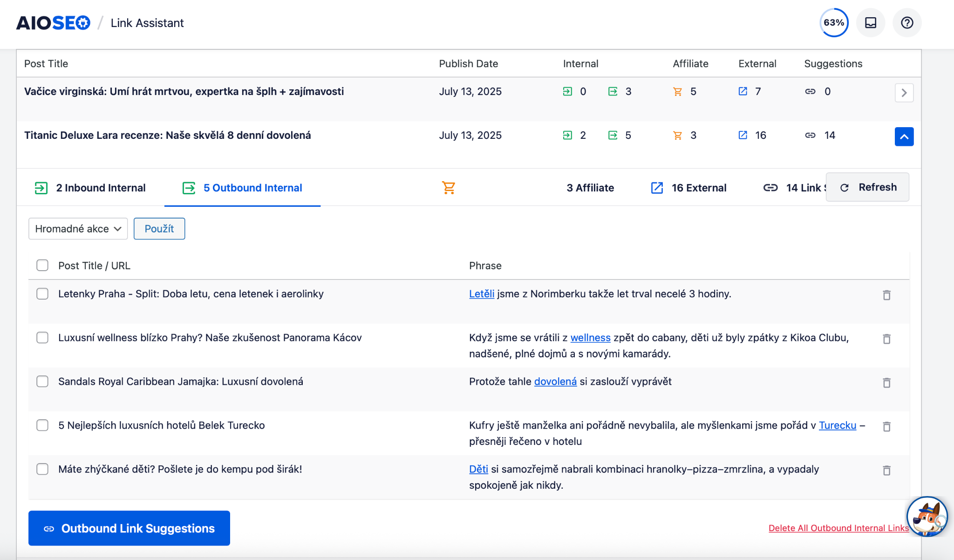Expand the Vačice virginská post row
Screen dimensions: 954x560
(904, 93)
